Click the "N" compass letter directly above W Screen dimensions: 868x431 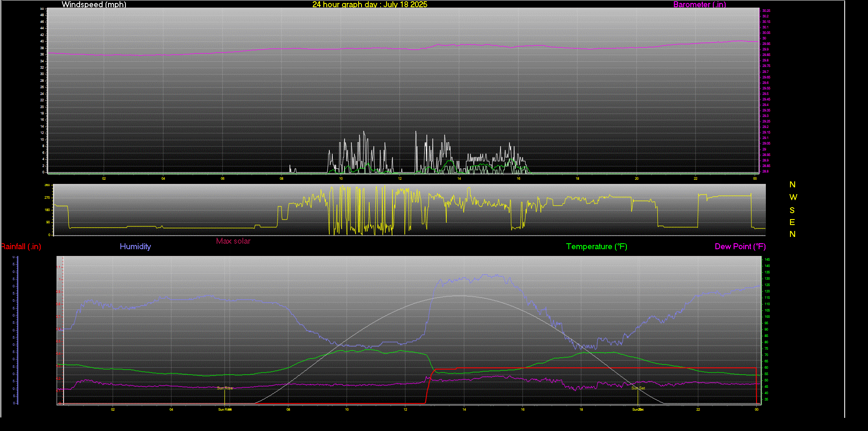(x=793, y=184)
